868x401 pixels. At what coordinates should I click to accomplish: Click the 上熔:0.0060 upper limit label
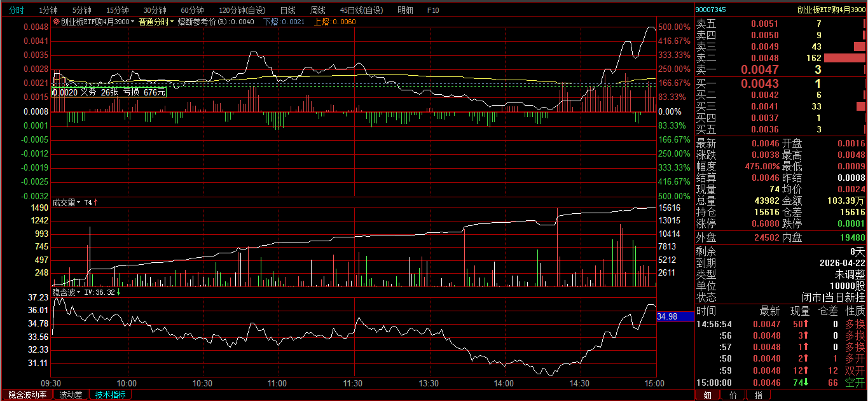[335, 22]
